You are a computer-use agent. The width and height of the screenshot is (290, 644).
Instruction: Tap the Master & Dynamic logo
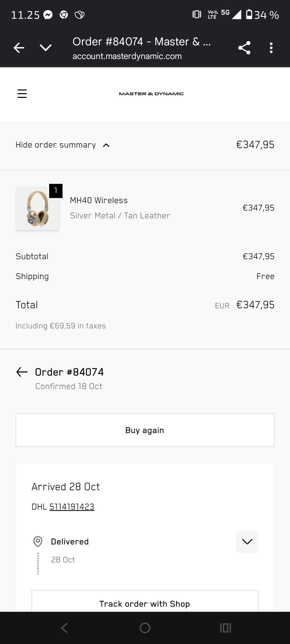pyautogui.click(x=151, y=94)
